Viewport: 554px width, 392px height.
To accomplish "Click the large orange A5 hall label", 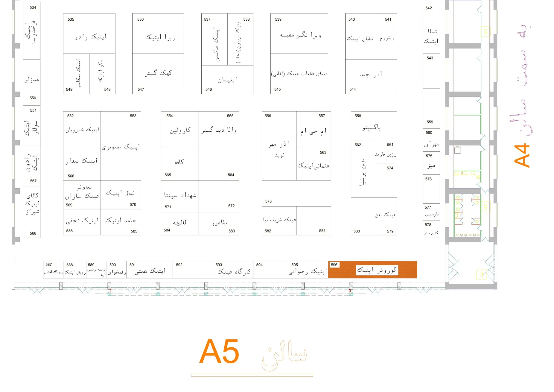I will (219, 351).
